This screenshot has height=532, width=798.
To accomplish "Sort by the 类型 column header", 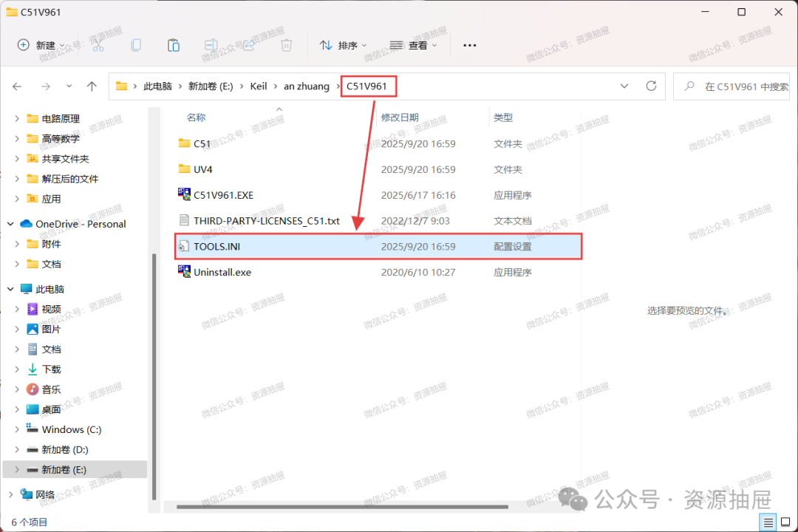I will pos(503,117).
